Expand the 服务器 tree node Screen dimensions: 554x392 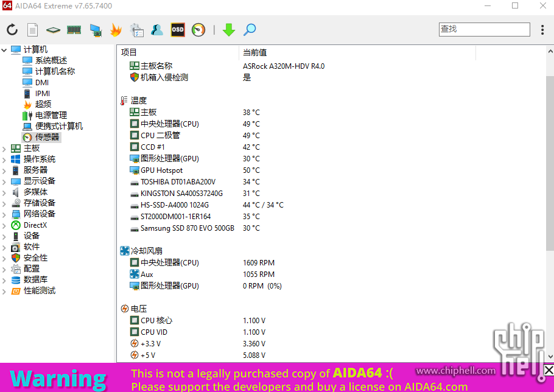pyautogui.click(x=4, y=170)
